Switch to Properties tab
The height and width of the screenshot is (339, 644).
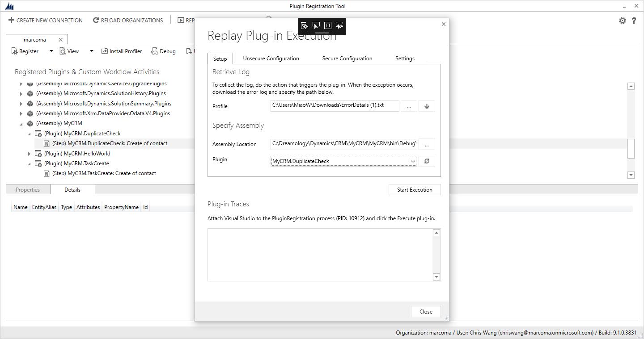(28, 190)
